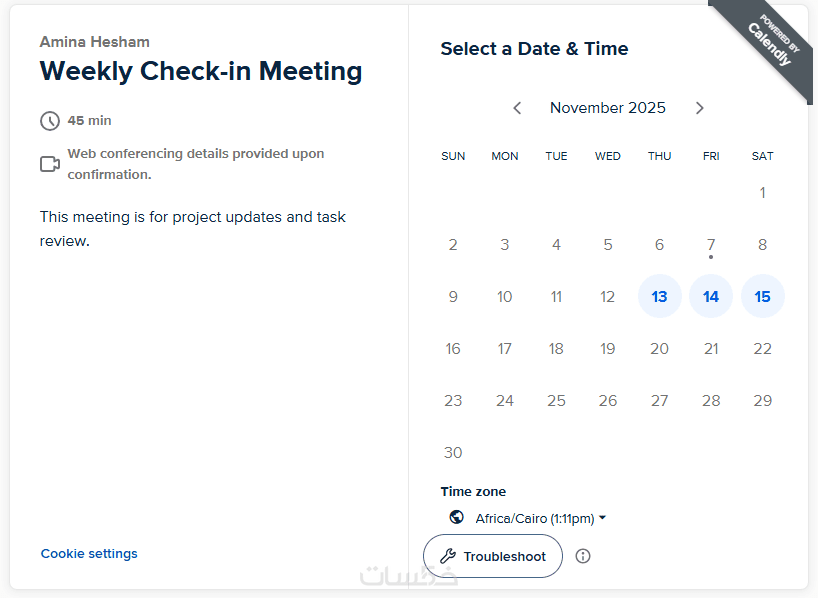The width and height of the screenshot is (818, 598).
Task: Click the clock duration icon
Action: 50,121
